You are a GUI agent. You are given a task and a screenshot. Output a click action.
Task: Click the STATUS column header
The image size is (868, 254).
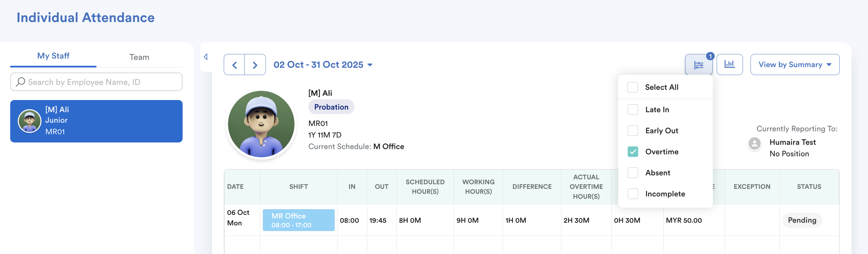pos(809,187)
